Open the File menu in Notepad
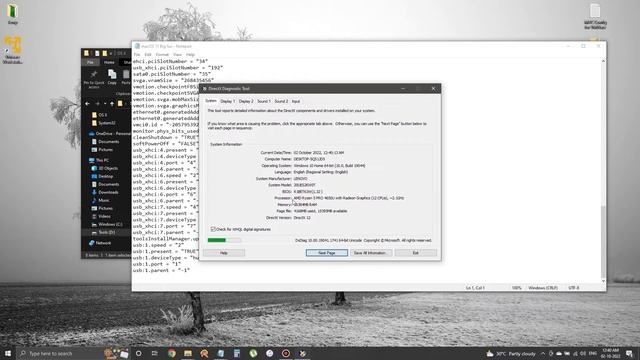Viewport: 640px width, 360px height. (x=137, y=55)
